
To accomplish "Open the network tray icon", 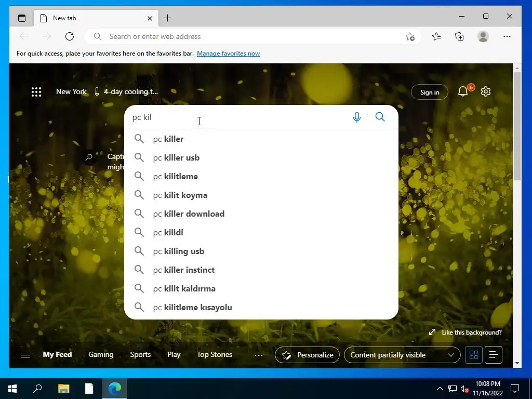I will [x=453, y=389].
